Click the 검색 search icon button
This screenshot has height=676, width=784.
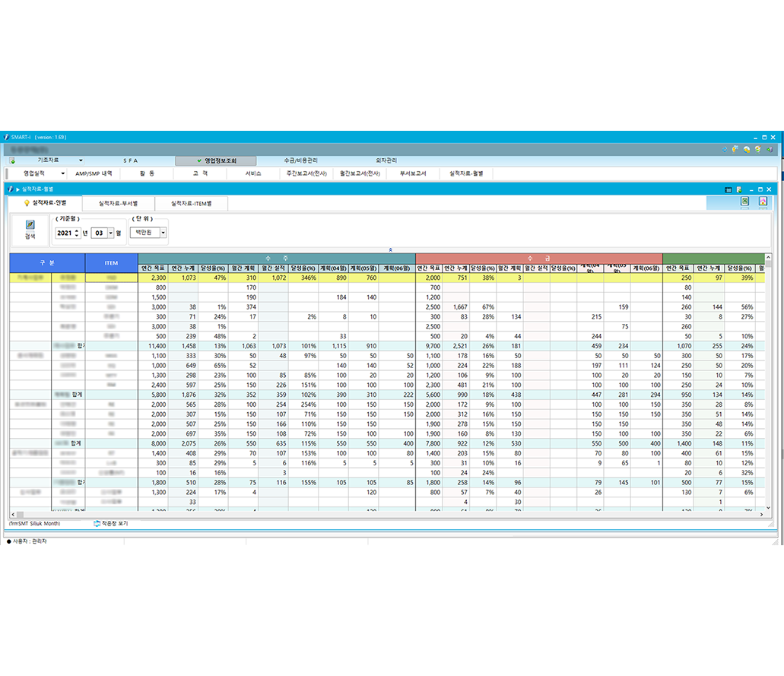(x=30, y=229)
